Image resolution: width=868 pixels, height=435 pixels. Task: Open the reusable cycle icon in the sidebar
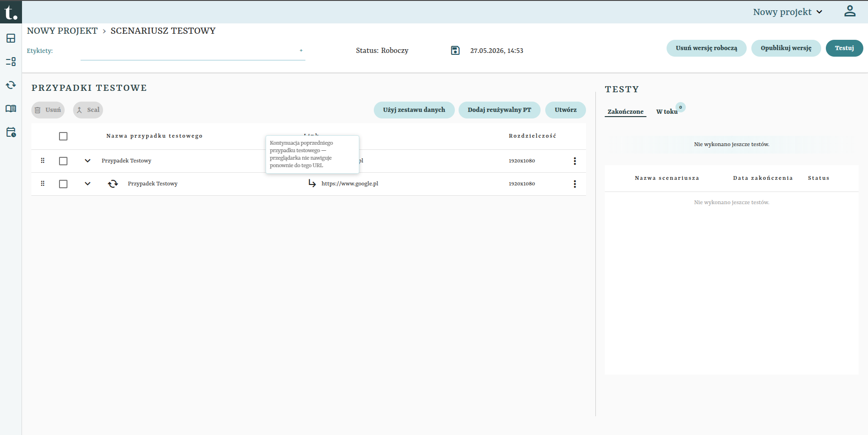point(11,85)
